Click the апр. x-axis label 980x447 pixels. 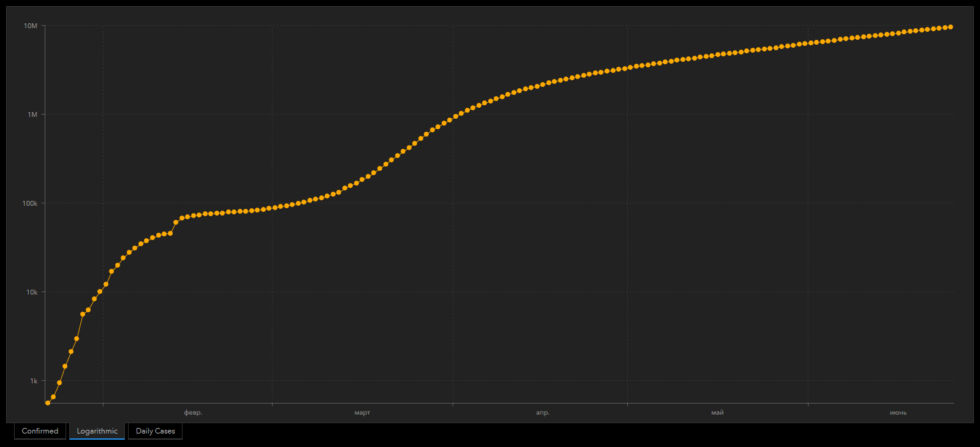[543, 413]
